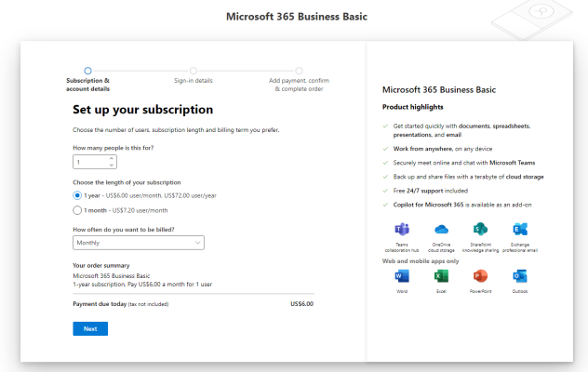Screen dimensions: 588x372
Task: Open the billing frequency Monthly dropdown
Action: click(139, 243)
